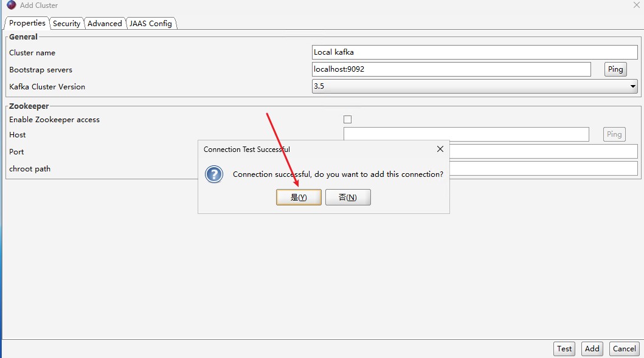Image resolution: width=644 pixels, height=358 pixels.
Task: Click the 'Connection successful' message text
Action: pyautogui.click(x=338, y=174)
